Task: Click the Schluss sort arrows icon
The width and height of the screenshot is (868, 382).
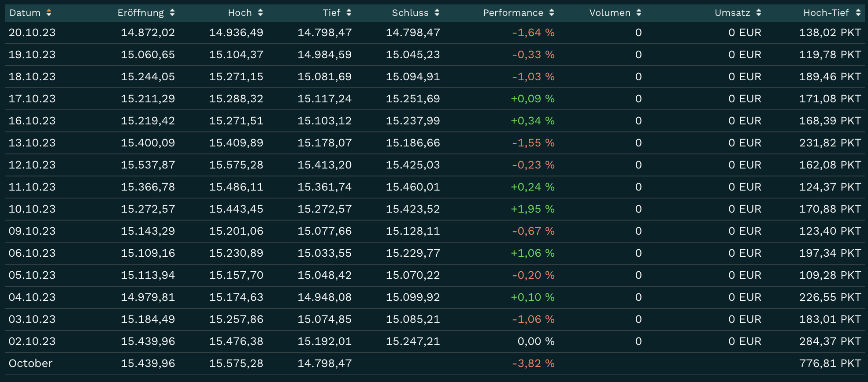Action: point(437,13)
